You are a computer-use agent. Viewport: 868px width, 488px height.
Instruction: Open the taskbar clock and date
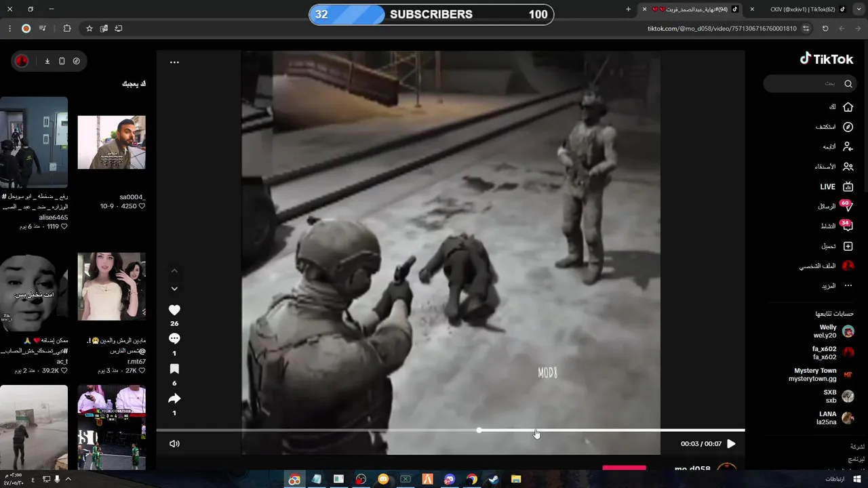click(12, 479)
